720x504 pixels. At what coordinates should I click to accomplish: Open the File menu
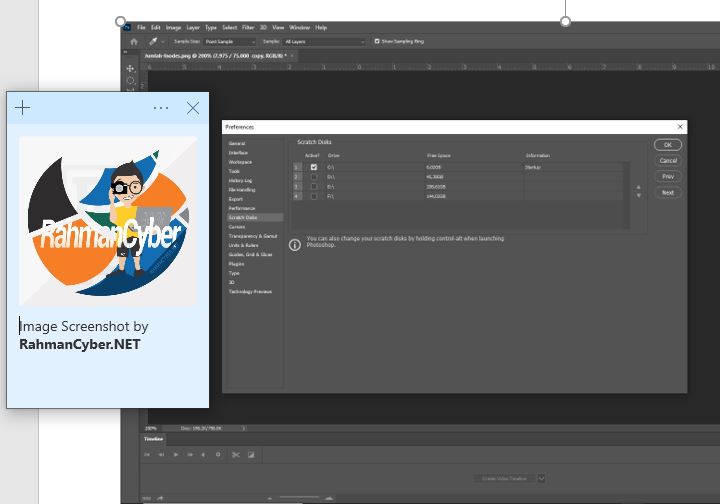141,28
